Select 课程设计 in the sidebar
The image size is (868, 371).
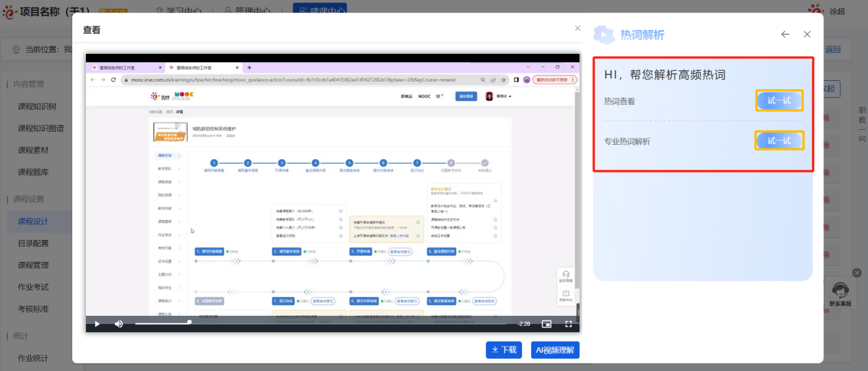pyautogui.click(x=33, y=221)
